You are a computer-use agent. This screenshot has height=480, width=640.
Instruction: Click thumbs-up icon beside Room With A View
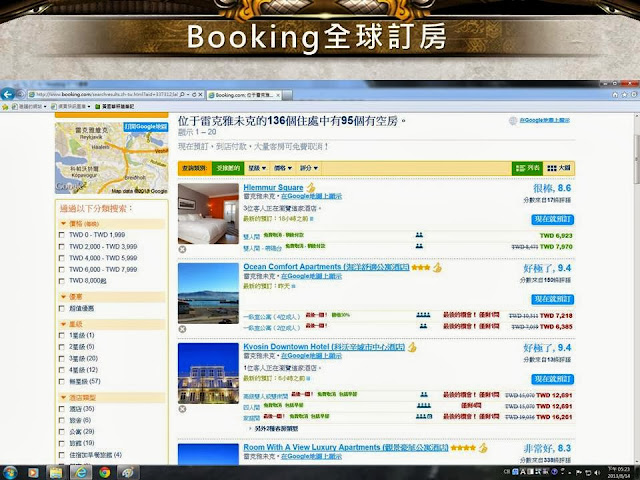click(483, 447)
